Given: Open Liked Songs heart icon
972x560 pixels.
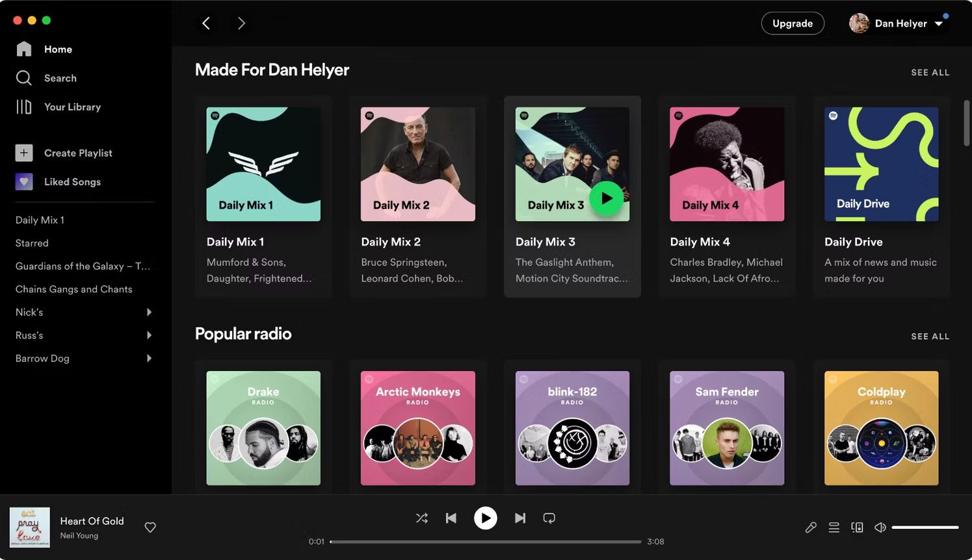Looking at the screenshot, I should (24, 182).
